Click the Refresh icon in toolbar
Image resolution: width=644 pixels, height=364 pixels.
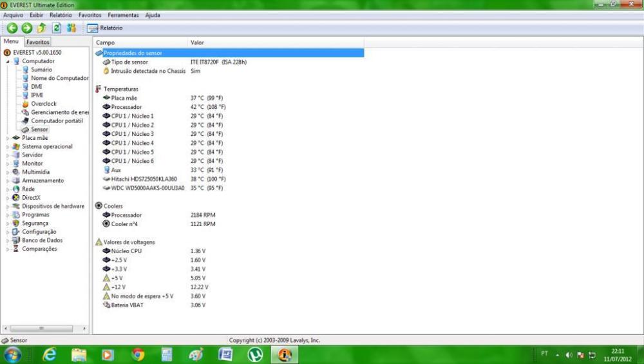click(56, 28)
